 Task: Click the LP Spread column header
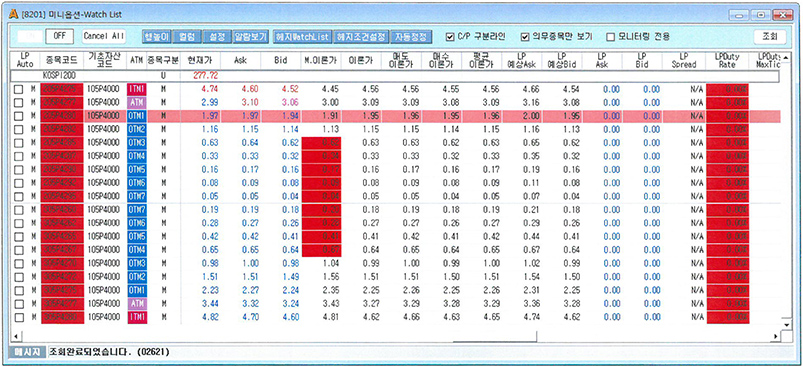click(684, 60)
